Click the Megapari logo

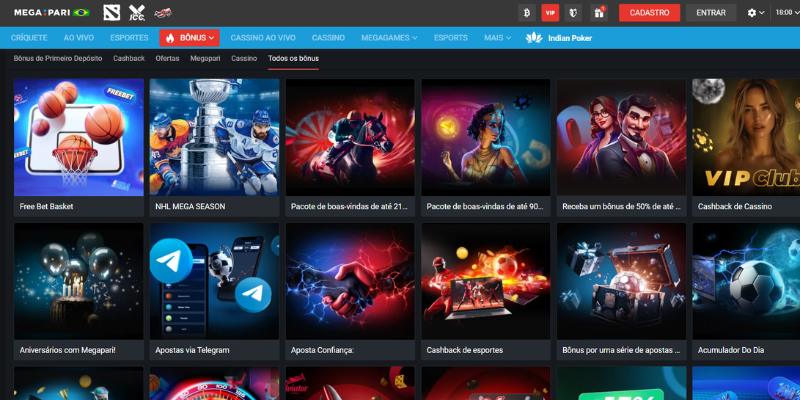41,13
